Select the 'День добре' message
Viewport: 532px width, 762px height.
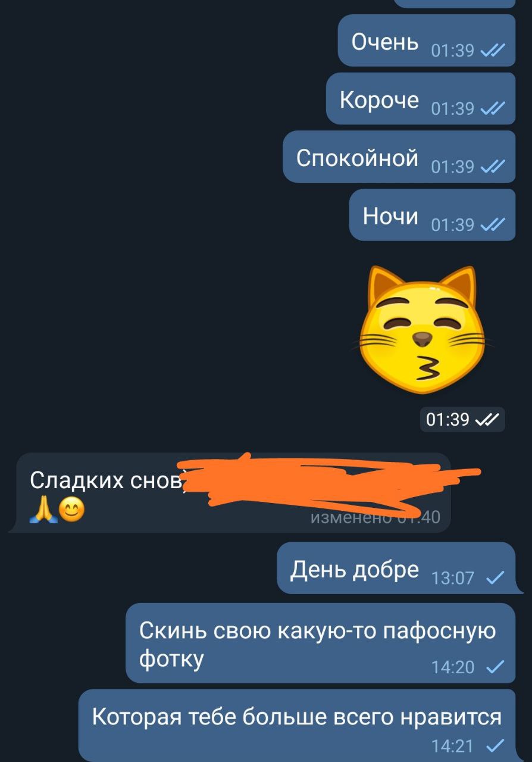396,567
